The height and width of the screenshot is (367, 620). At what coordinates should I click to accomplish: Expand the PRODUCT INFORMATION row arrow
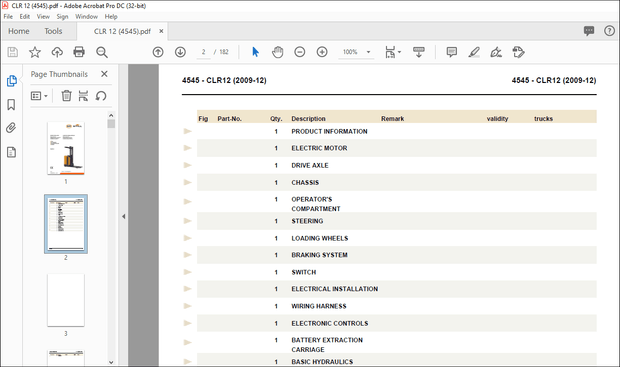coord(187,131)
